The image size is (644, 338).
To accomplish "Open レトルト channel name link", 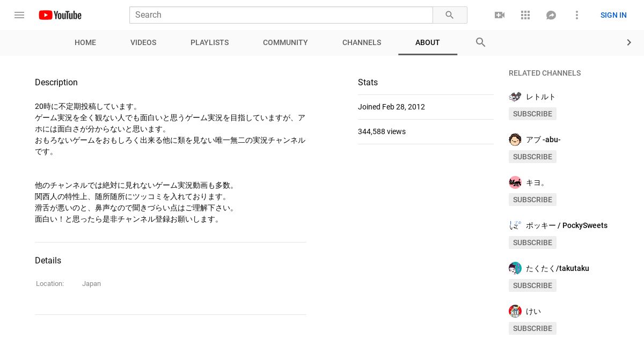I will (x=541, y=97).
